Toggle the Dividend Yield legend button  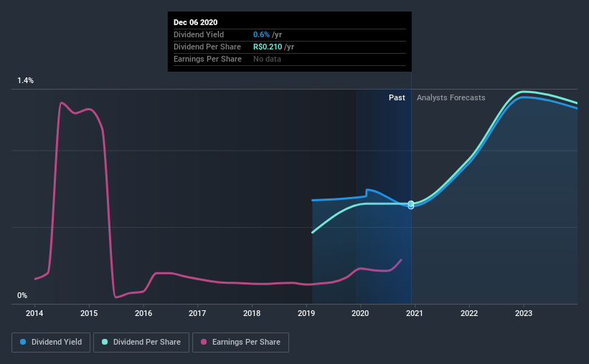51,343
